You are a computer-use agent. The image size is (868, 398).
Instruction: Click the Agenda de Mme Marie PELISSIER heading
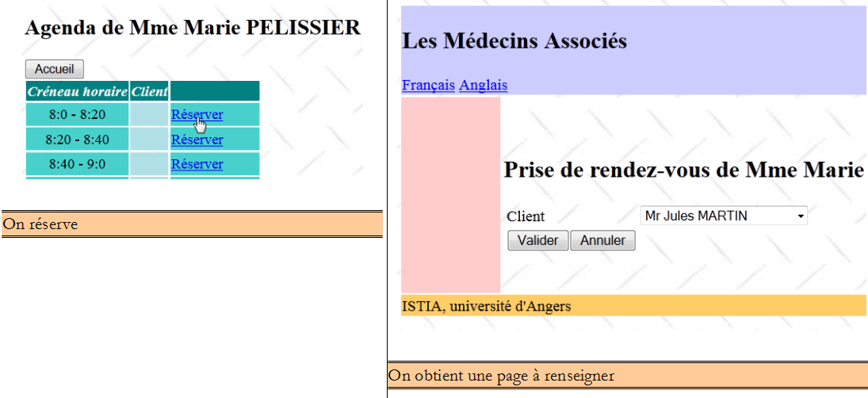point(193,29)
